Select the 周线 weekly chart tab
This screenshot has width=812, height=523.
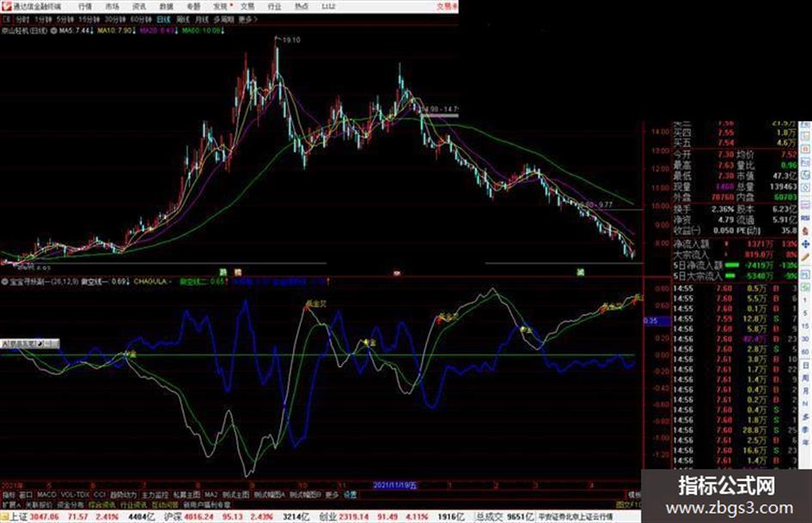point(183,19)
